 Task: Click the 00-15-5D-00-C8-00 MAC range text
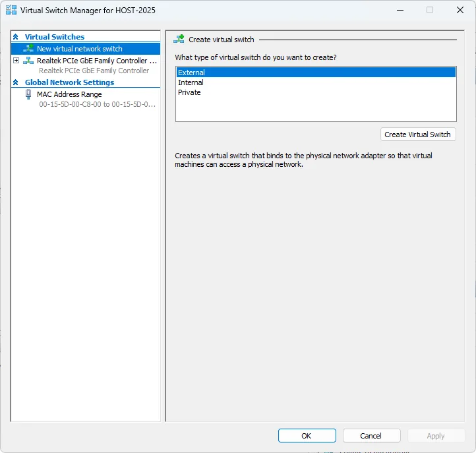tap(97, 104)
